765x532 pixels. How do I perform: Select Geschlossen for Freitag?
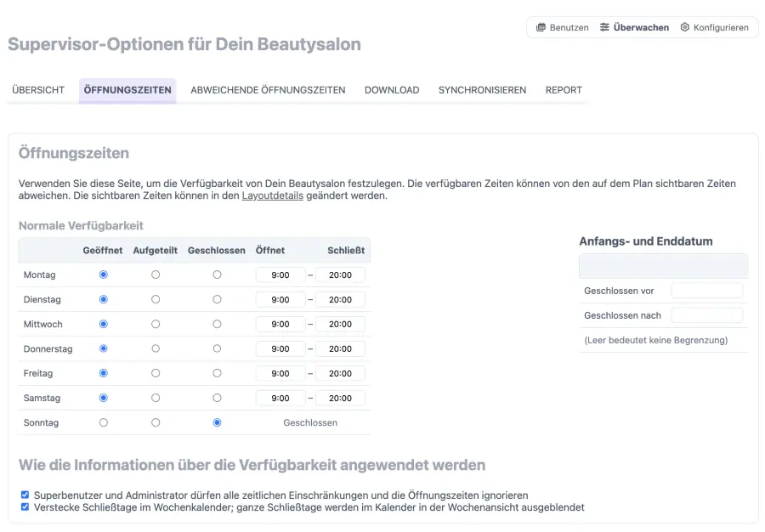tap(217, 373)
